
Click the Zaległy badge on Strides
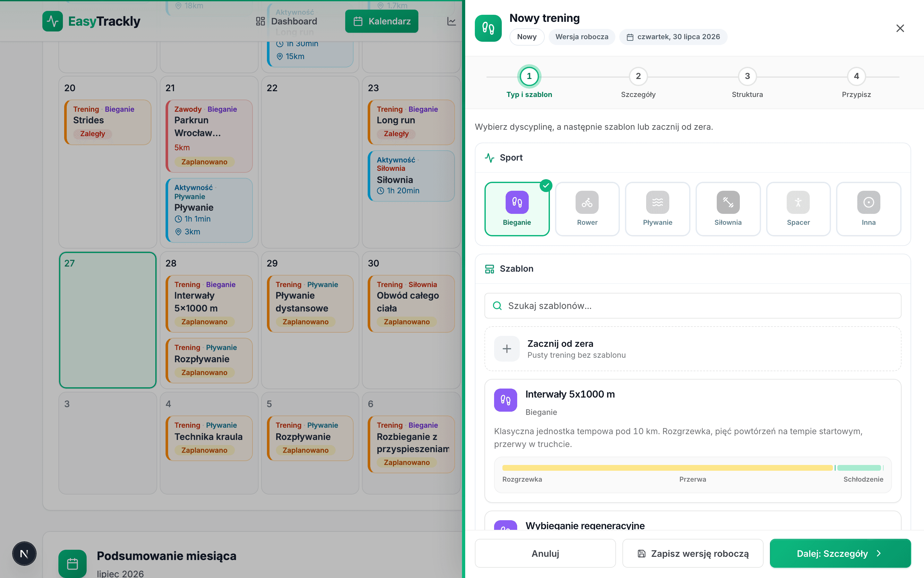pos(92,134)
